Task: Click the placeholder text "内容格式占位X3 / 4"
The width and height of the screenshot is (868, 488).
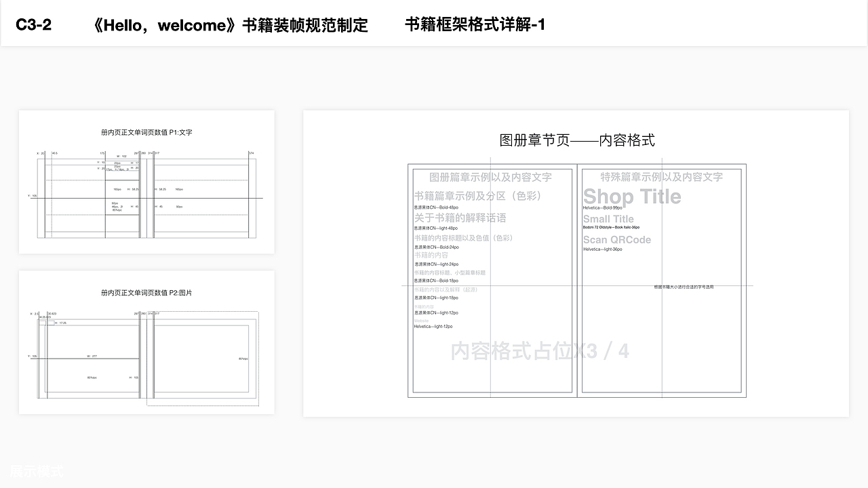Action: tap(540, 351)
